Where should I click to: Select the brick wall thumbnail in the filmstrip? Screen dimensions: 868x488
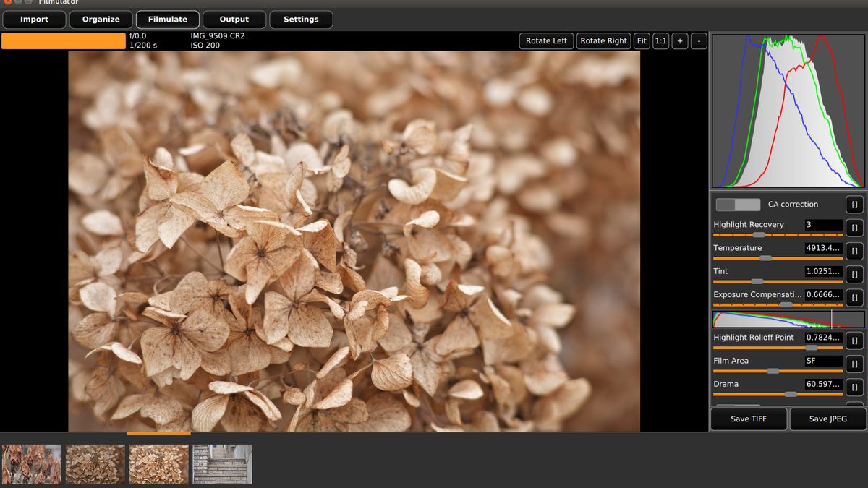pyautogui.click(x=221, y=463)
